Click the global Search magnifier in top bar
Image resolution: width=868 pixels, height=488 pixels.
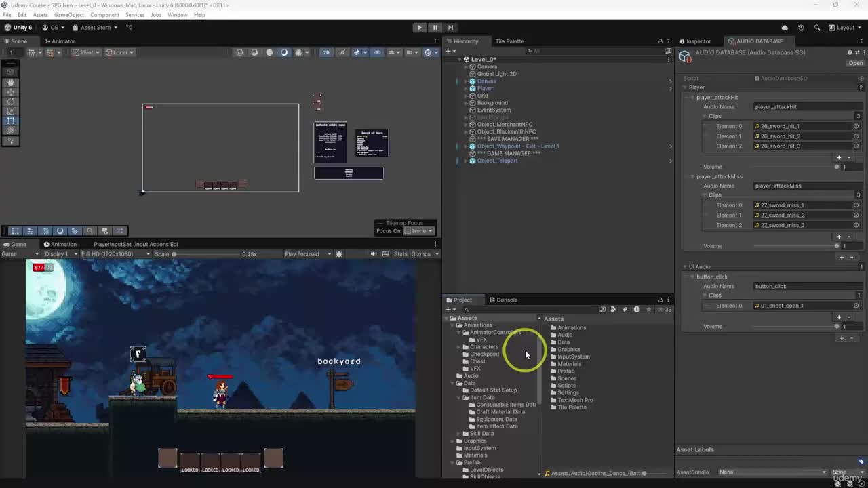(816, 28)
